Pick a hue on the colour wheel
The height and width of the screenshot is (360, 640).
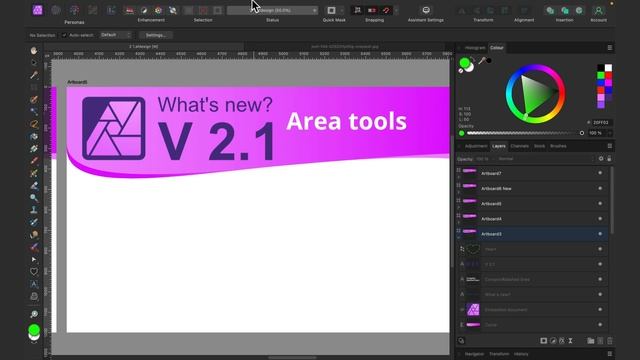point(535,94)
